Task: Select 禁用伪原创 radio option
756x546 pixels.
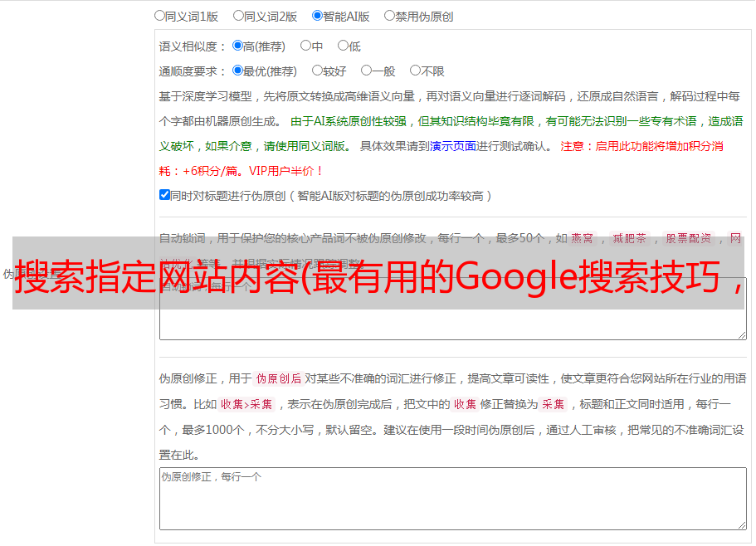Action: pyautogui.click(x=389, y=16)
